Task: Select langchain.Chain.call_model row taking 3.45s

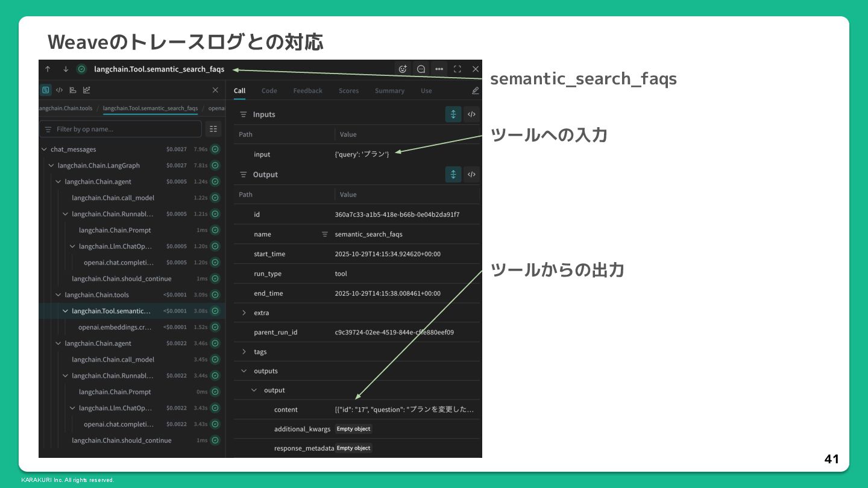Action: 132,360
